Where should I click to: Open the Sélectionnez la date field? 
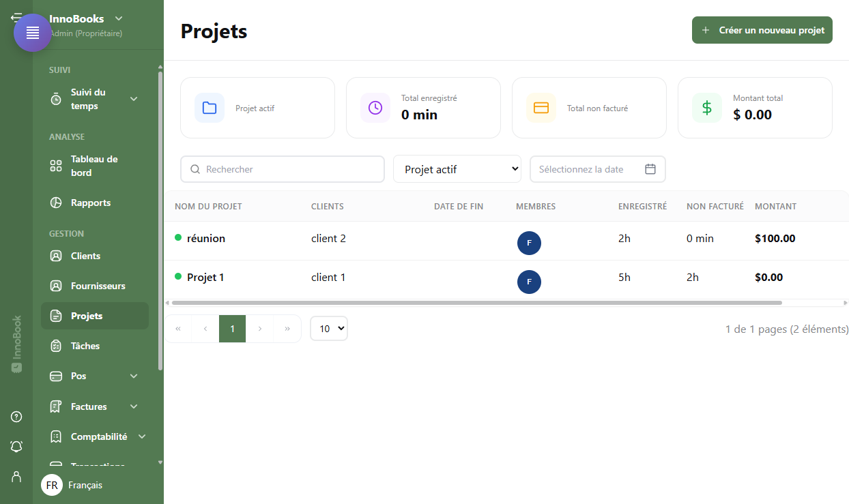[598, 169]
